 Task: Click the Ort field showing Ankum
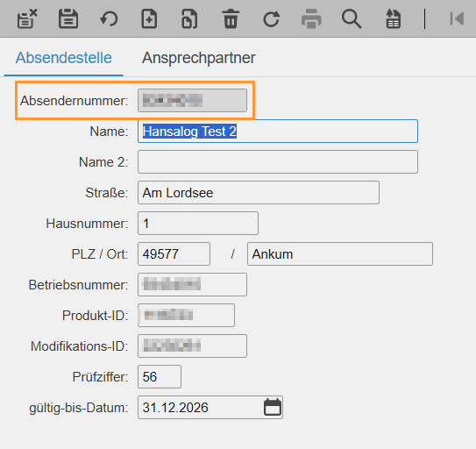(340, 254)
